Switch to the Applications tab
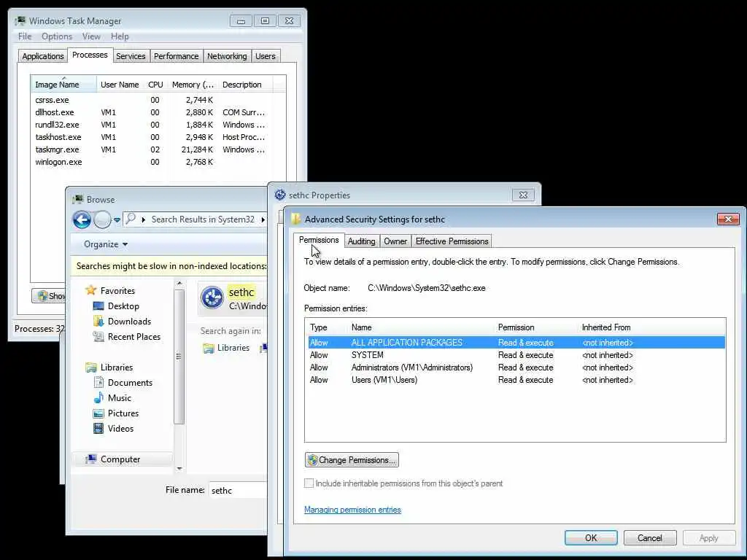The image size is (747, 560). coord(43,56)
